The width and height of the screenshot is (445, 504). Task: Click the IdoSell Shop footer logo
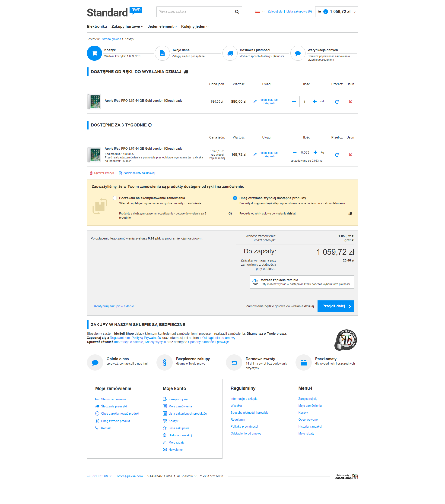coord(346,477)
